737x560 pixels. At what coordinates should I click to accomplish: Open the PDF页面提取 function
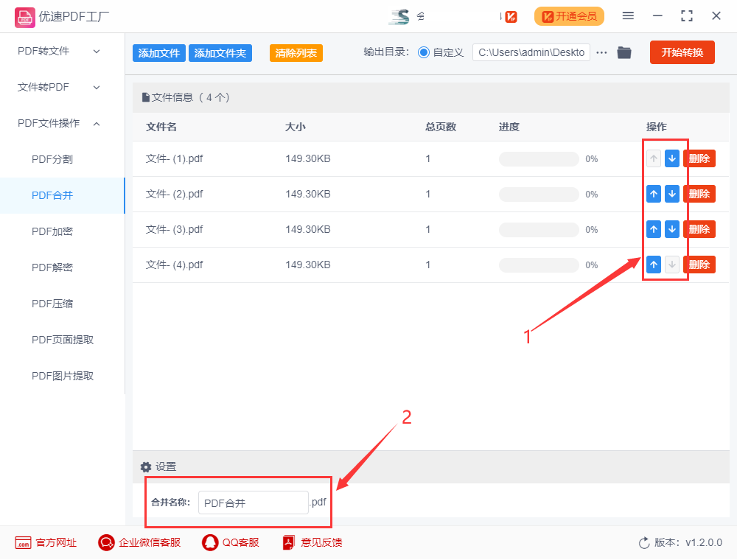(62, 340)
